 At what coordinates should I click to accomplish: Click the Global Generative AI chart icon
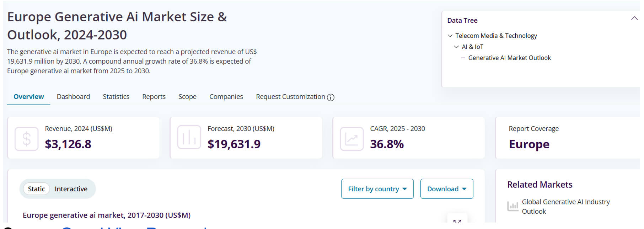coord(512,206)
